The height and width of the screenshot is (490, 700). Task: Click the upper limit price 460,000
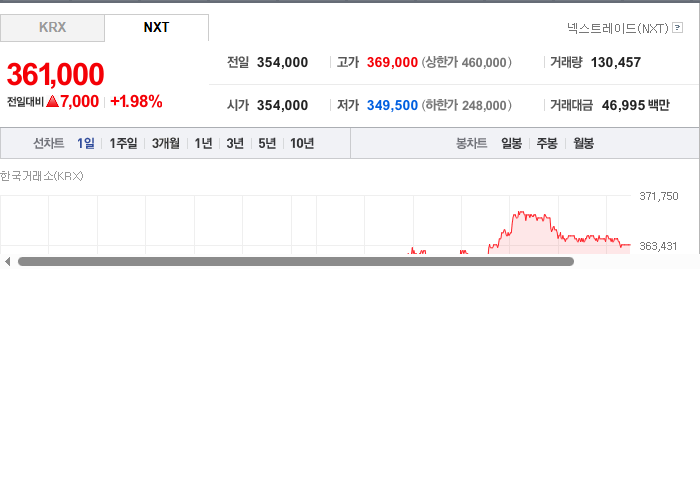[484, 62]
